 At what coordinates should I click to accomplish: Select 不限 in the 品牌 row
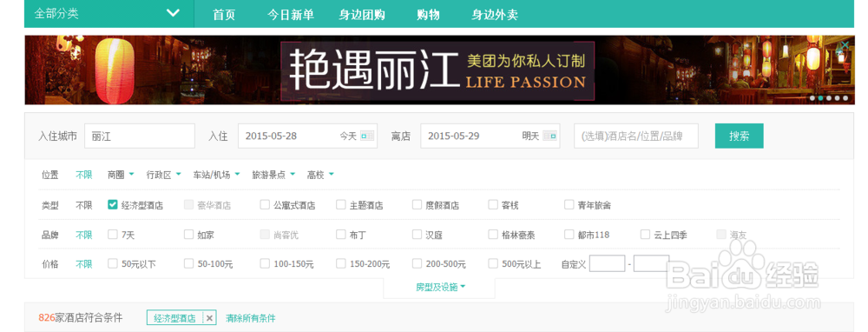tap(84, 235)
